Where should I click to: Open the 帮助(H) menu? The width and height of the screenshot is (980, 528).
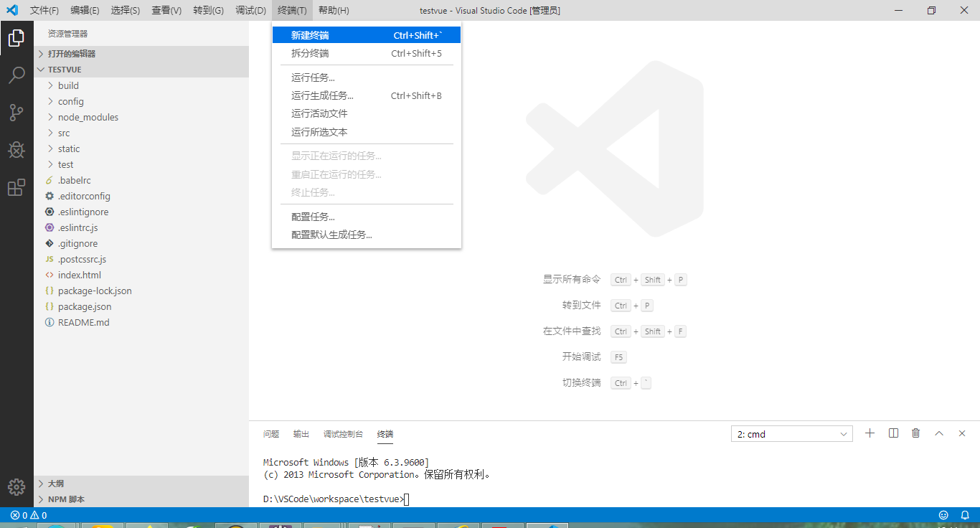point(334,10)
